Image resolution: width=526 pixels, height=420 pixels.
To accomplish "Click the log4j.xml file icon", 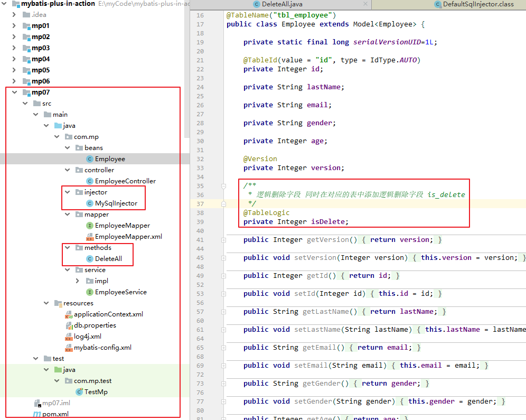I will click(x=69, y=337).
